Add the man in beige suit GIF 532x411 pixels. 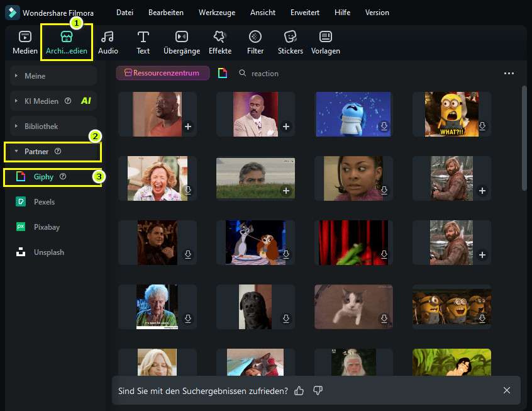tap(286, 127)
